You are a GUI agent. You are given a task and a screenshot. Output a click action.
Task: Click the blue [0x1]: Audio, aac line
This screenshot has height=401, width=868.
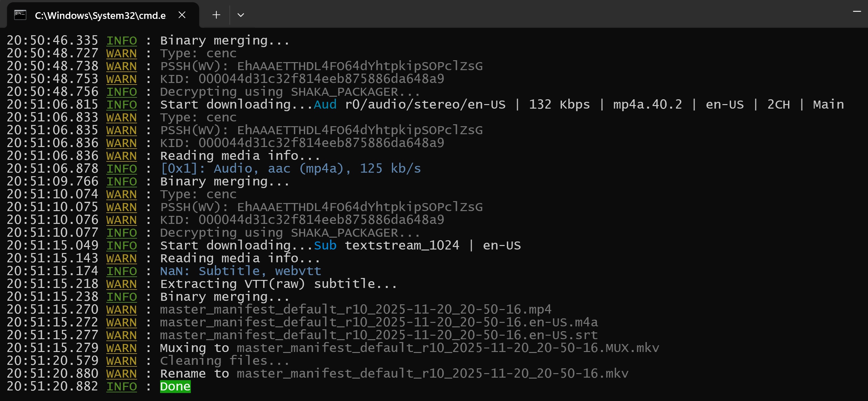point(290,168)
